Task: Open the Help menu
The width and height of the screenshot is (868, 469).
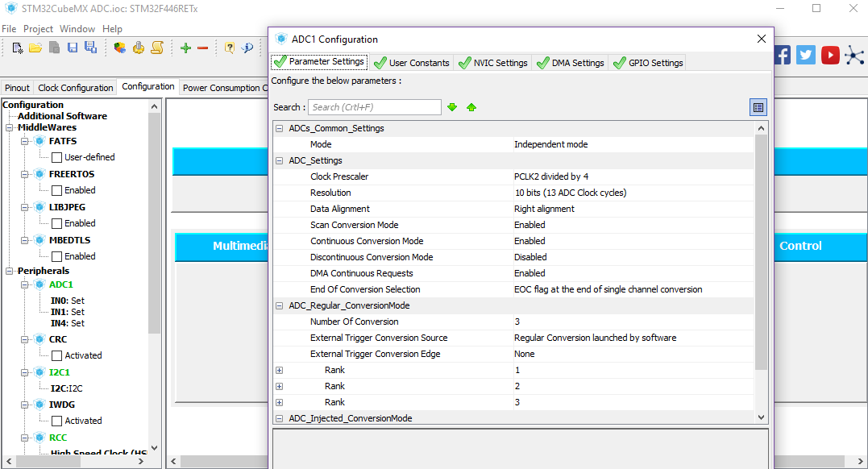Action: (x=112, y=29)
